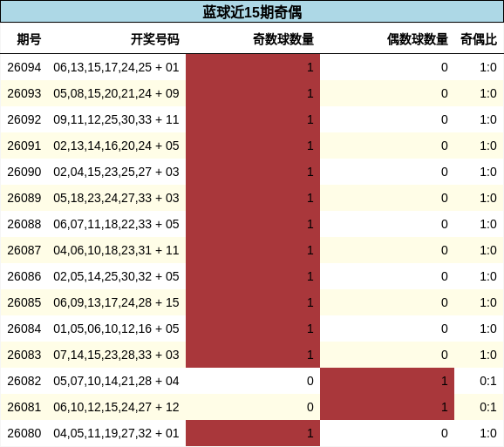Image resolution: width=504 pixels, height=447 pixels.
Task: Select issue number 26084
Action: (24, 328)
